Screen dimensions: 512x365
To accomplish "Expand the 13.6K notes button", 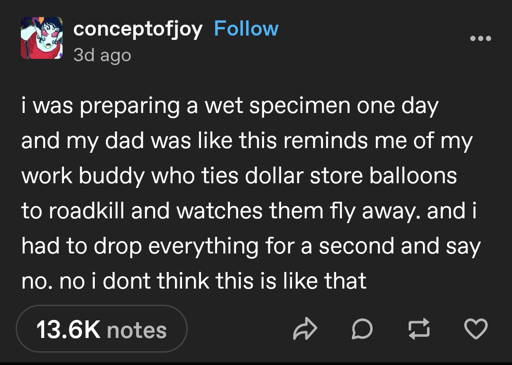I will (102, 329).
